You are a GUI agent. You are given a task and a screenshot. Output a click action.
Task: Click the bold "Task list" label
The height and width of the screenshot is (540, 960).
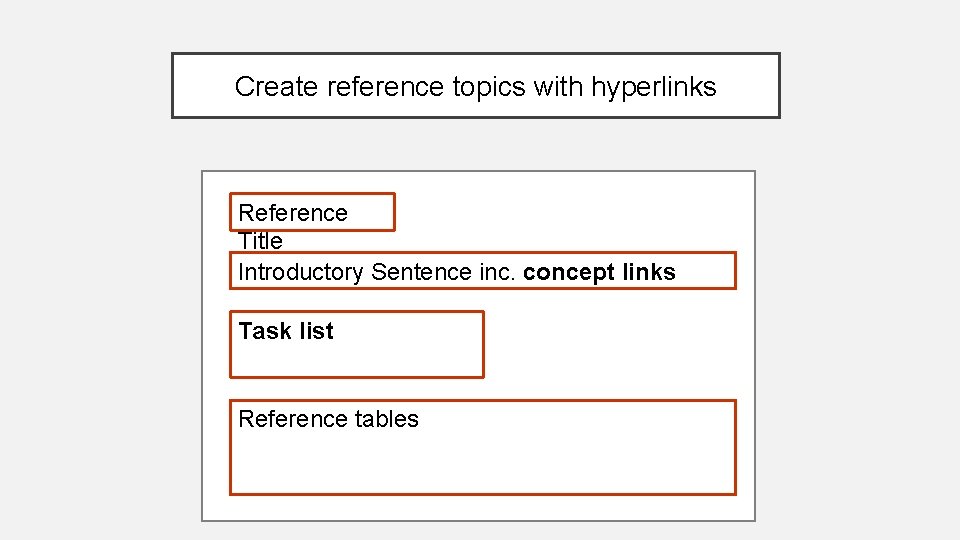pos(286,331)
